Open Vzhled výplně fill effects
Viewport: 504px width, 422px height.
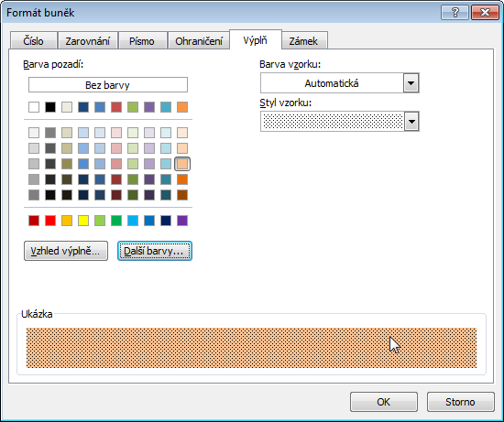click(66, 251)
